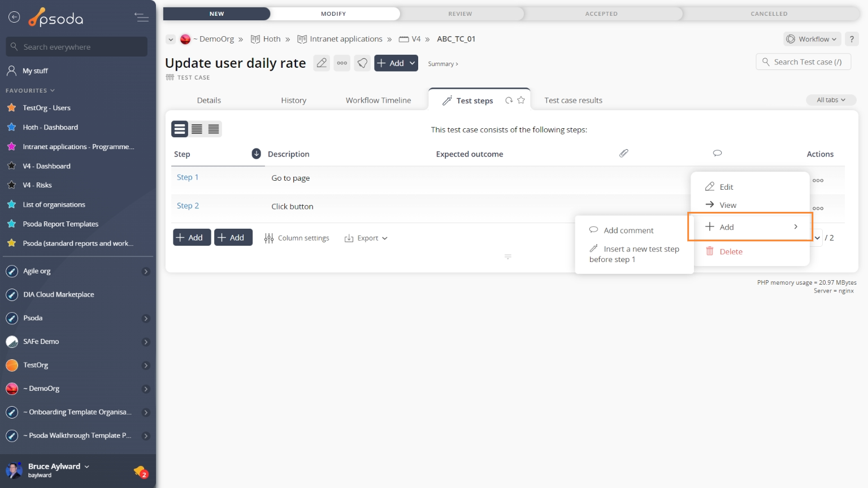
Task: Expand the breadcrumb chevron dropdown
Action: [171, 39]
